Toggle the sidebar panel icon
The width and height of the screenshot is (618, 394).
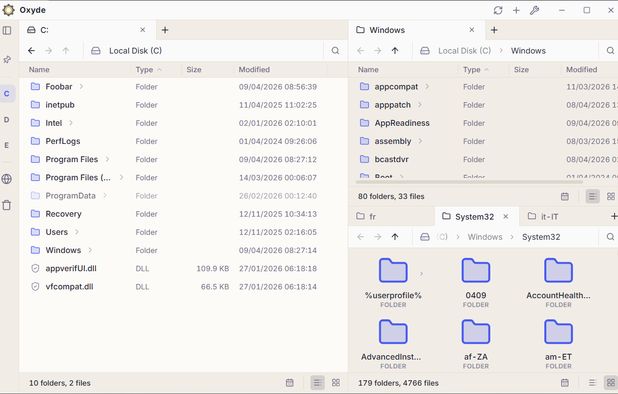pos(7,30)
